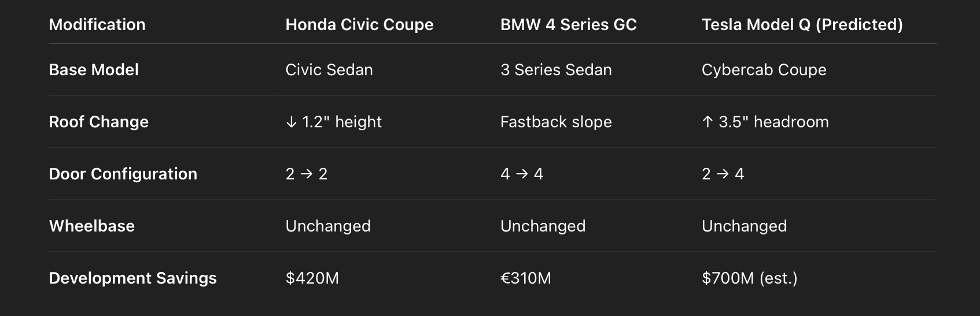Screen dimensions: 980x316
Task: Select the Cybercab Coupe cell
Action: tap(764, 69)
